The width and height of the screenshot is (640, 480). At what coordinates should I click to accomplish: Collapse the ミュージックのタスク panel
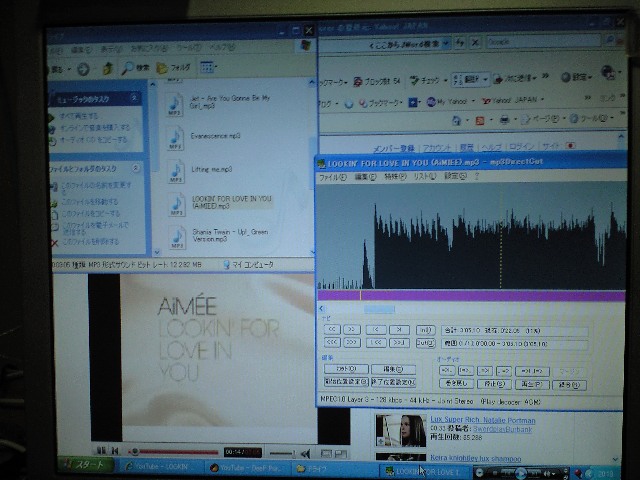pos(134,98)
